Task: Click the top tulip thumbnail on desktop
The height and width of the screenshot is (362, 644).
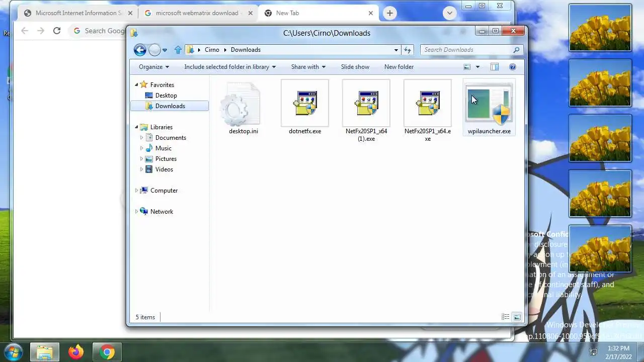Action: [x=600, y=28]
